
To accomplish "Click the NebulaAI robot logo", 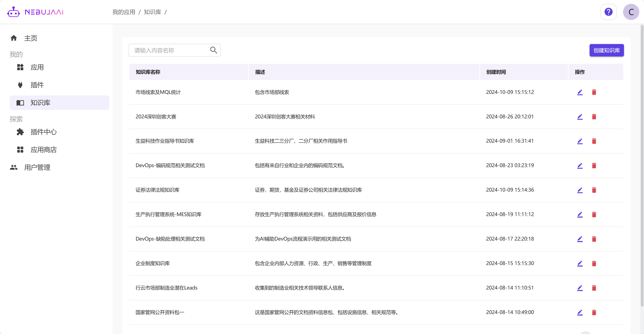I will 13,12.
